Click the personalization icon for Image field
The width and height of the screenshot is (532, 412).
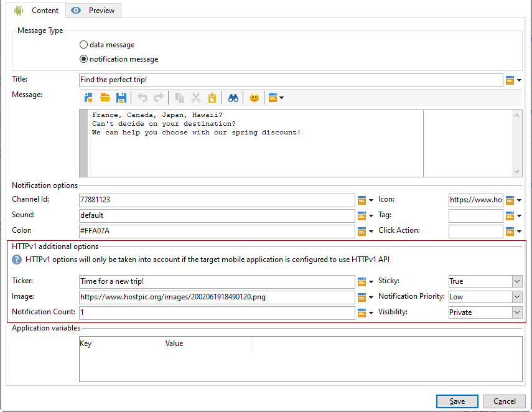tap(362, 297)
